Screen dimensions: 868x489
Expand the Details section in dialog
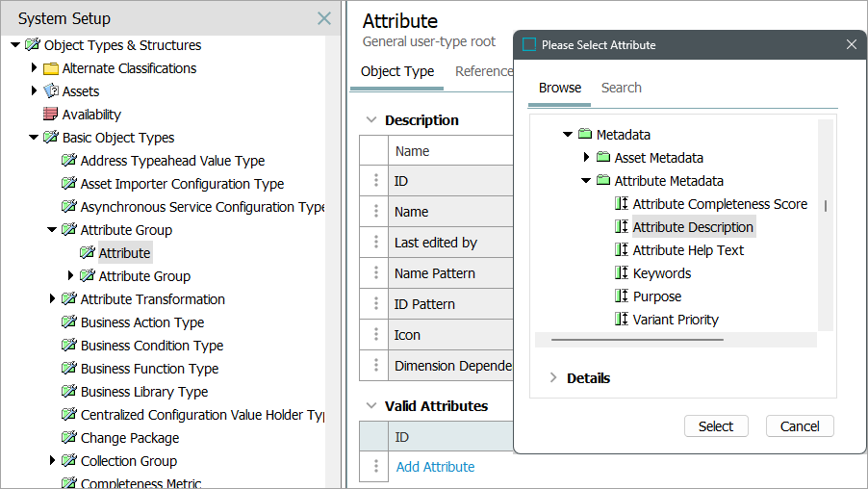pyautogui.click(x=553, y=378)
